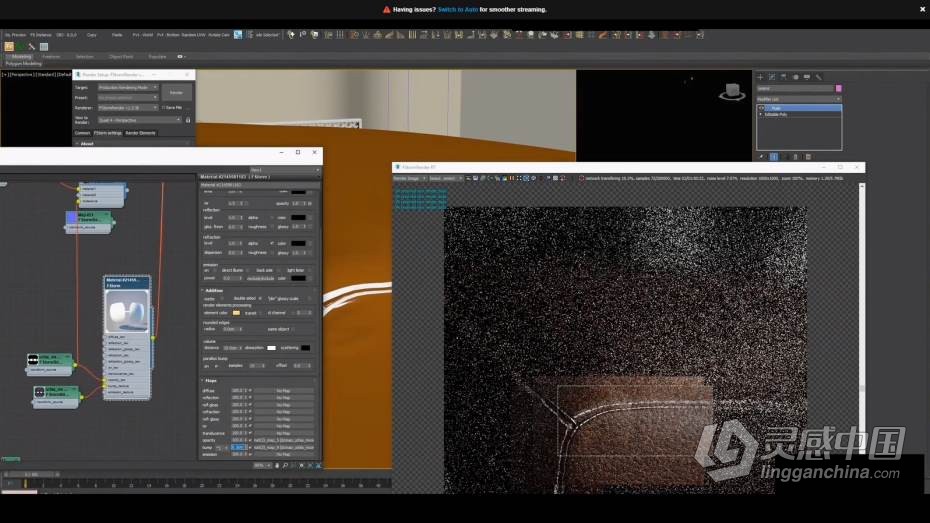Open the Create tab in command panel
This screenshot has width=930, height=523.
click(760, 77)
